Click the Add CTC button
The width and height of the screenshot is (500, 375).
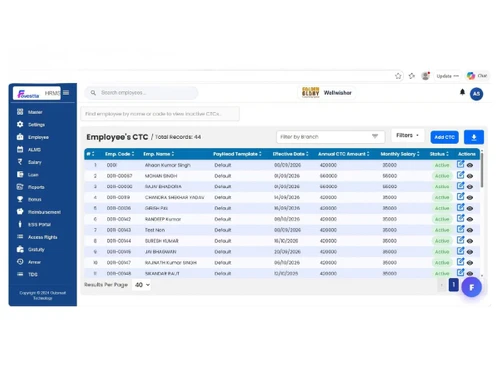(x=444, y=137)
